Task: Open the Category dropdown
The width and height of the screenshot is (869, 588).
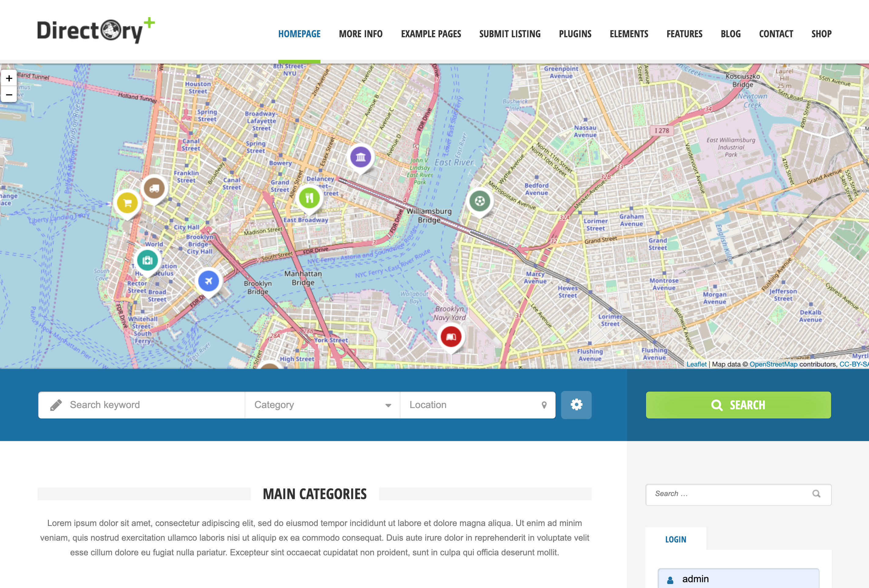Action: tap(322, 405)
